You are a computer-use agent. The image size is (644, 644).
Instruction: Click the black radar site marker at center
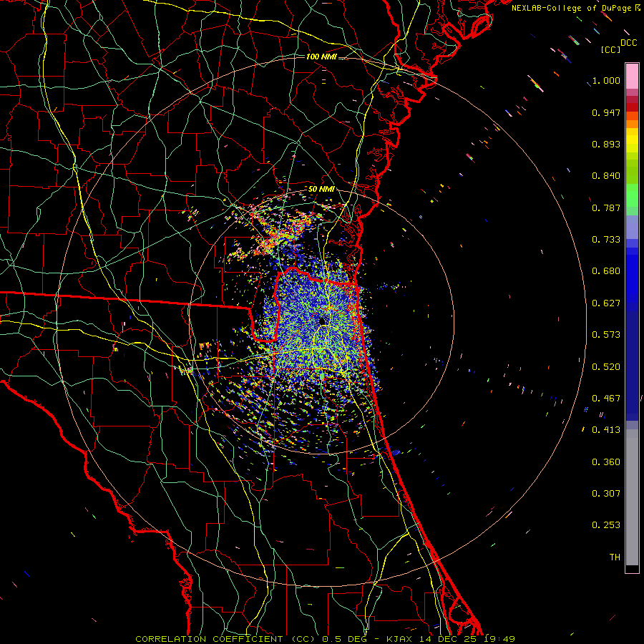pyautogui.click(x=321, y=321)
